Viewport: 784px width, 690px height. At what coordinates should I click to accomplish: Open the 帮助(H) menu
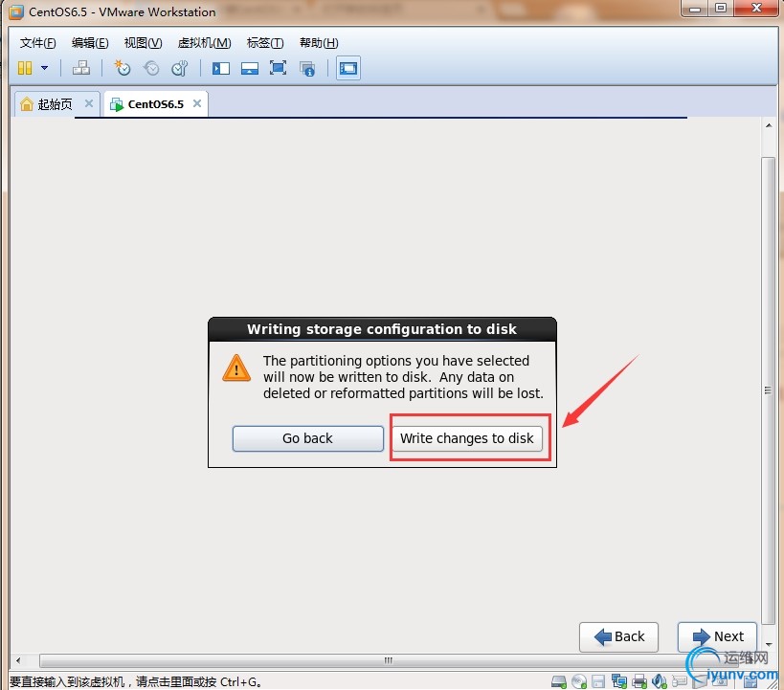click(x=319, y=43)
